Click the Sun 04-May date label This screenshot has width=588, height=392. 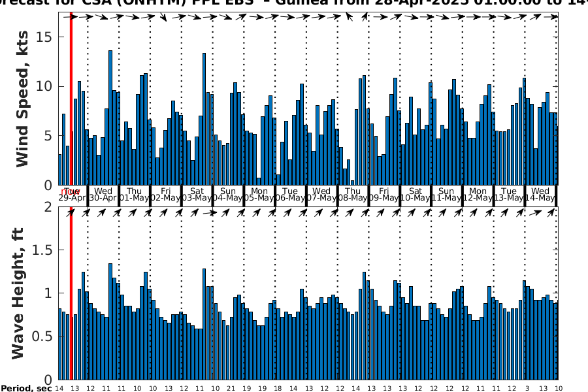pyautogui.click(x=228, y=194)
